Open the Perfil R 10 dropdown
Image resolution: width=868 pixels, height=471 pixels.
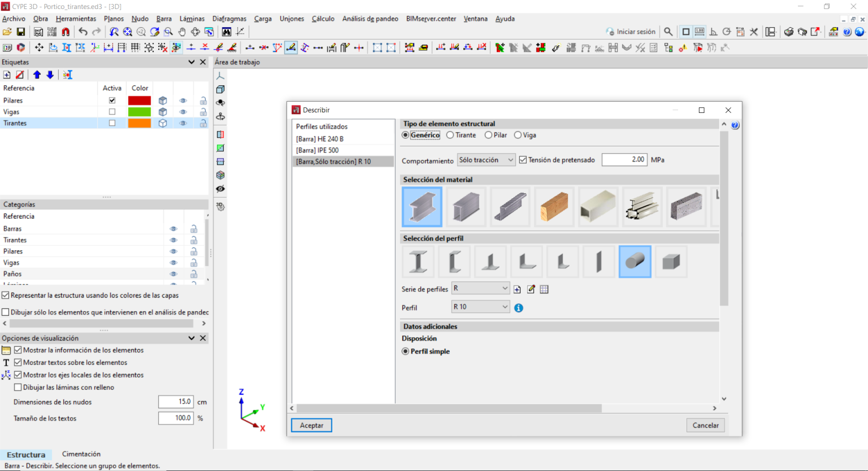tap(481, 307)
